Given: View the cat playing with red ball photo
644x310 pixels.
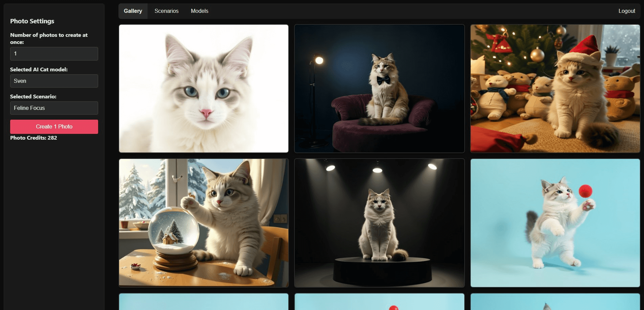Looking at the screenshot, I should [x=555, y=221].
